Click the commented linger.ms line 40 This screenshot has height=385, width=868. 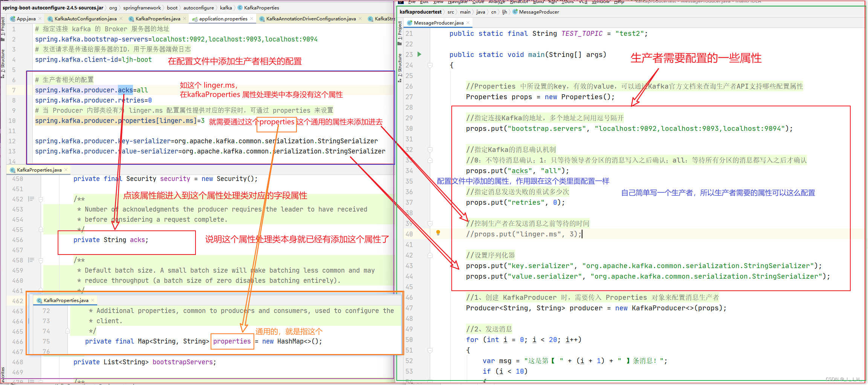point(524,234)
